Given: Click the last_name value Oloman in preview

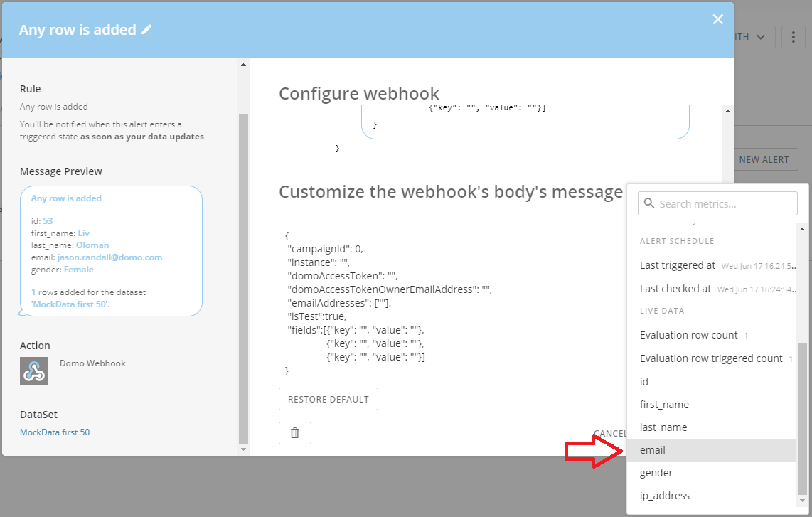Looking at the screenshot, I should pyautogui.click(x=92, y=245).
